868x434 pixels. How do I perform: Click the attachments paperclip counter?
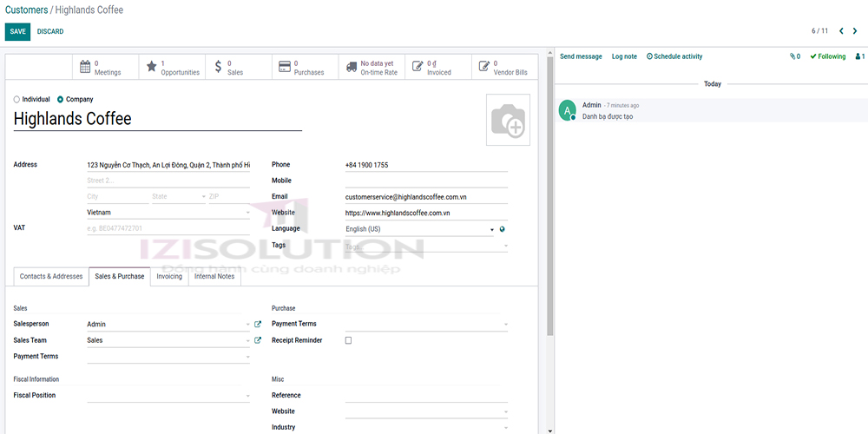795,56
